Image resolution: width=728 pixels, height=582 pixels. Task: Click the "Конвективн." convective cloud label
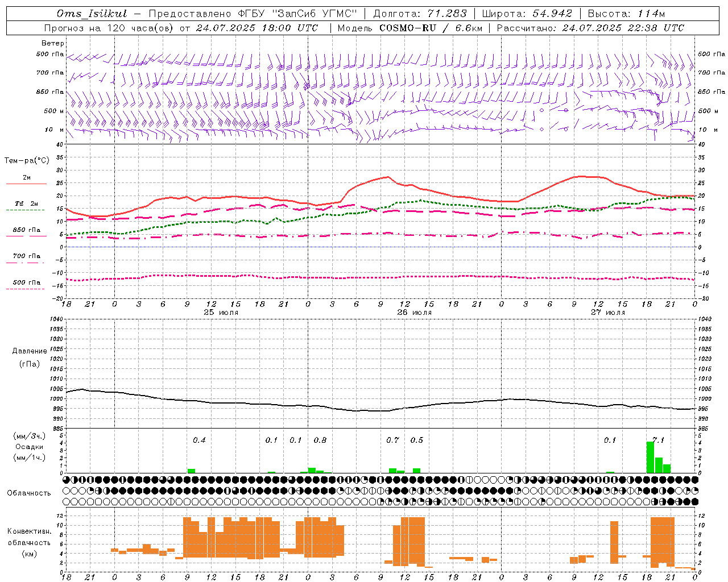(x=30, y=531)
